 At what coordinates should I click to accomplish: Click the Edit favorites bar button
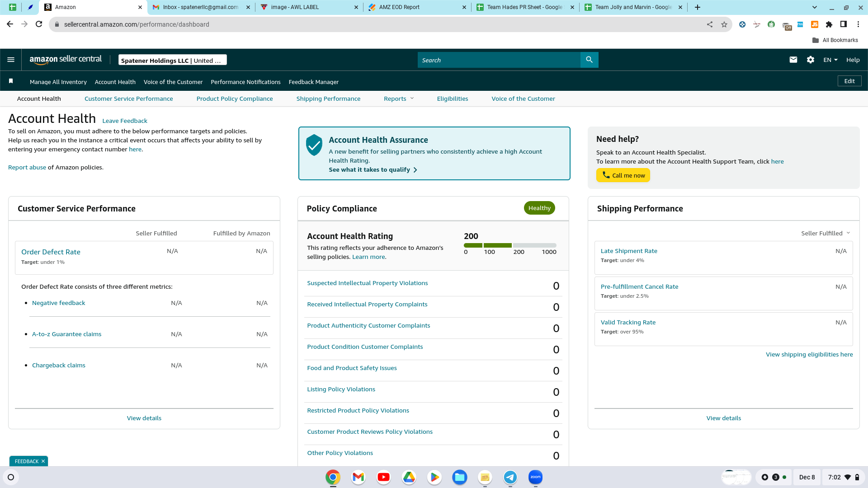849,81
